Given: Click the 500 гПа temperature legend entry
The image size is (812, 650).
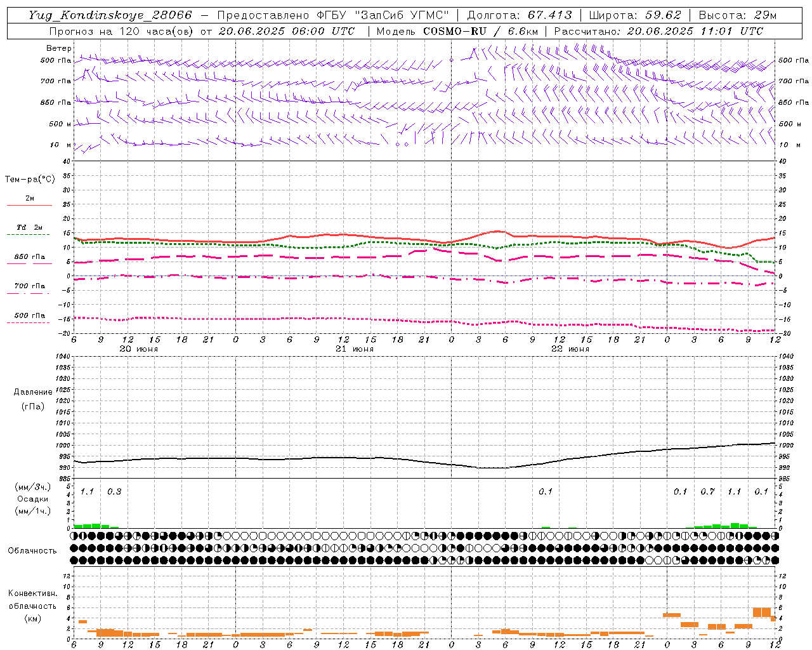Looking at the screenshot, I should point(29,318).
